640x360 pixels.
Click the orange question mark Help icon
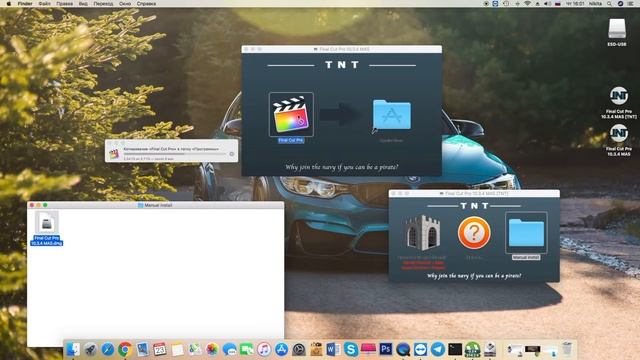click(474, 233)
